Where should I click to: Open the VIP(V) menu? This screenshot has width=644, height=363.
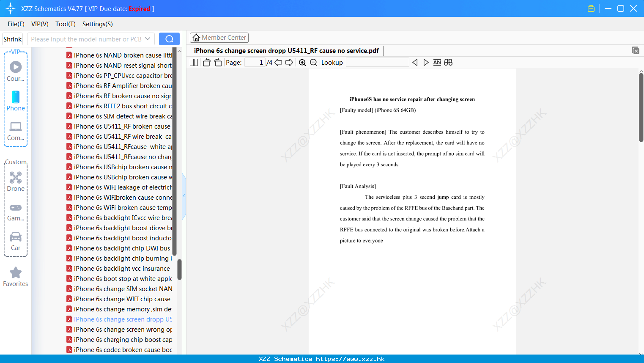[x=40, y=24]
